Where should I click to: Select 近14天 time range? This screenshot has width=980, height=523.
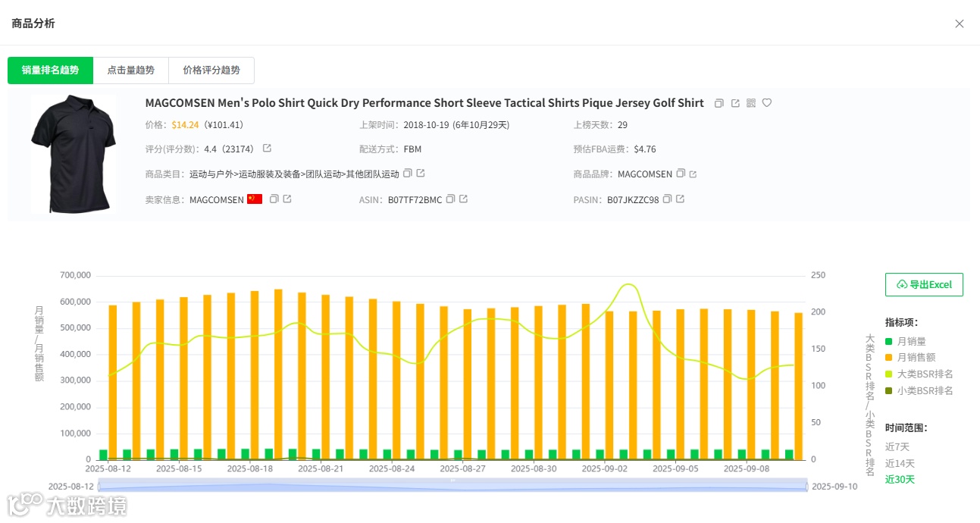click(900, 463)
